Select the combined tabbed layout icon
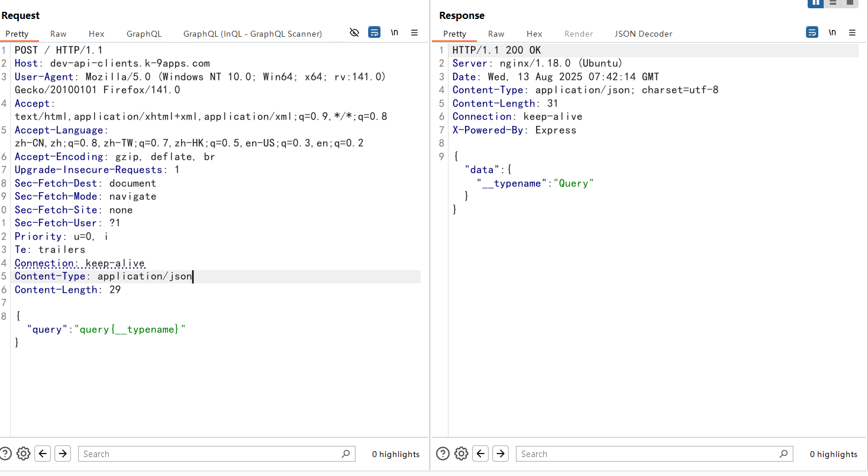Viewport: 868px width, 476px height. click(x=850, y=3)
